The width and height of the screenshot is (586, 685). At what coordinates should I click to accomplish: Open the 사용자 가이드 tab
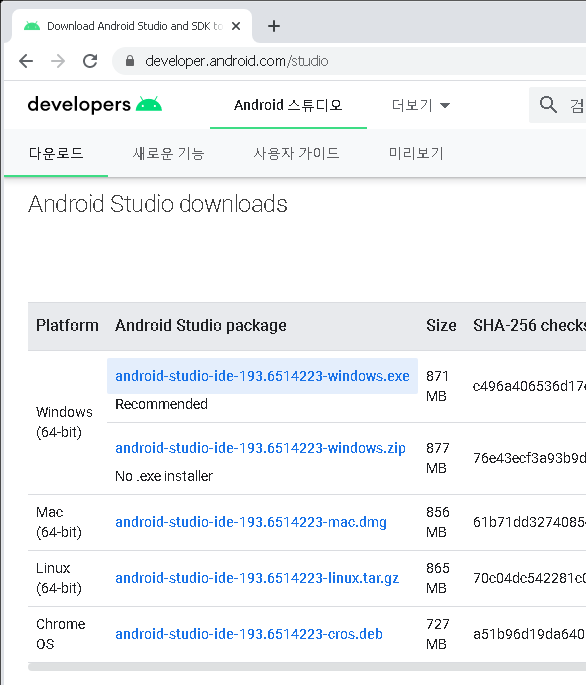click(x=296, y=153)
